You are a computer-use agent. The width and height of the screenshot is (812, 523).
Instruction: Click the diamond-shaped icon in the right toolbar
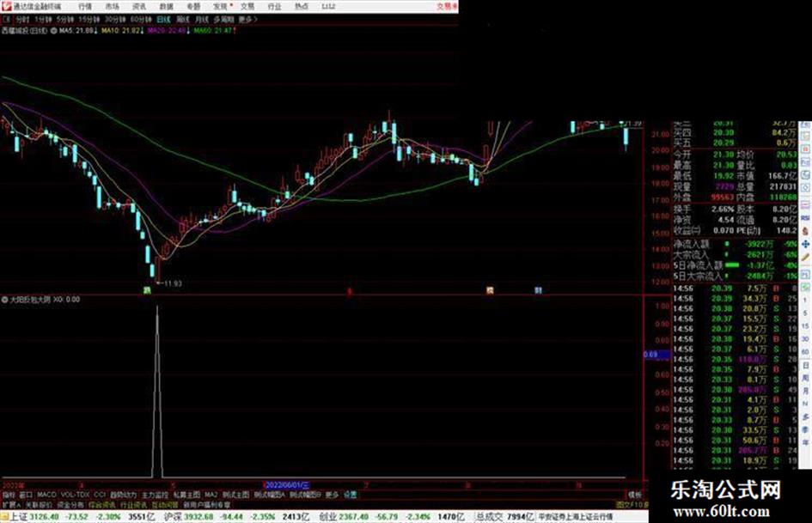pos(805,188)
